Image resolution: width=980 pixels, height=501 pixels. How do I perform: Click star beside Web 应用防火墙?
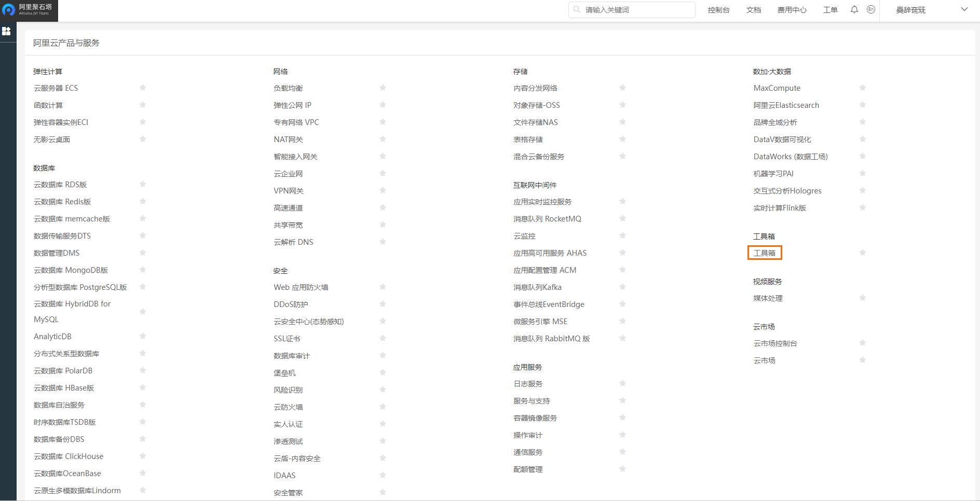(383, 287)
